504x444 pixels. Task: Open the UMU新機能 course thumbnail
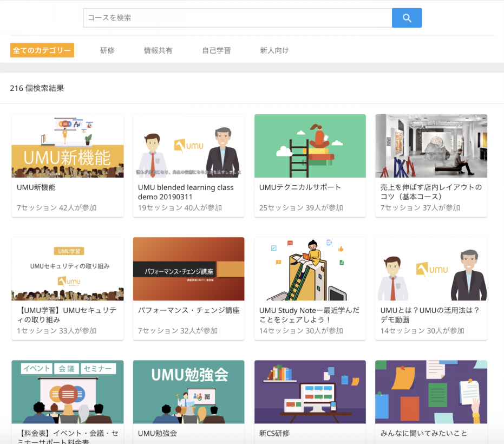tap(68, 146)
